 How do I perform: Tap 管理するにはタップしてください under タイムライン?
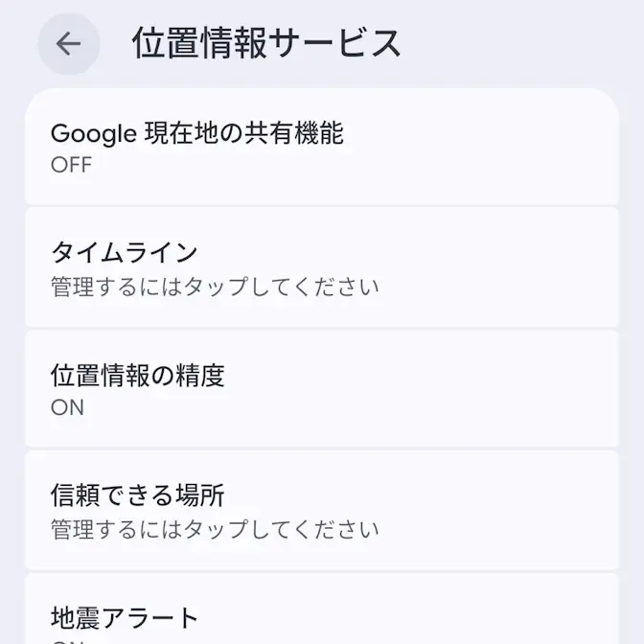215,287
